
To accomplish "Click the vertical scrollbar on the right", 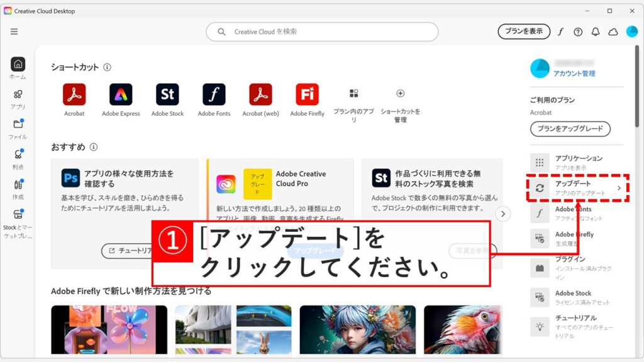I will pyautogui.click(x=637, y=86).
